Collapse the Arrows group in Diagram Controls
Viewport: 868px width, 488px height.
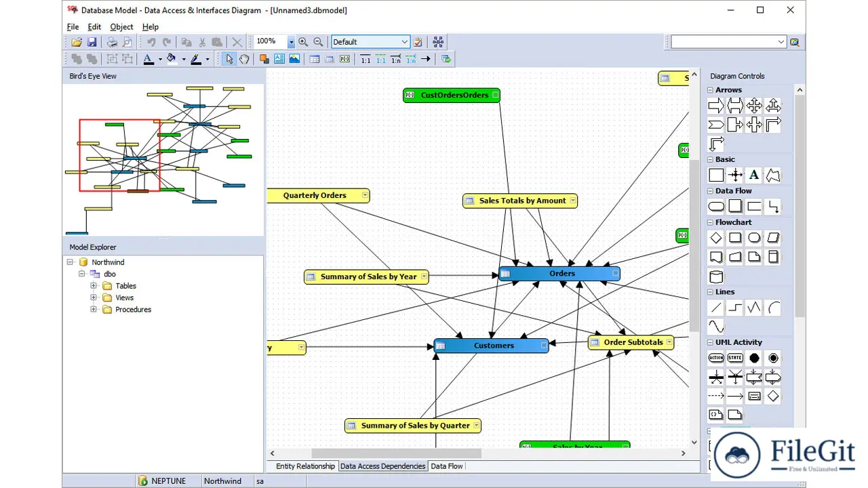[711, 90]
